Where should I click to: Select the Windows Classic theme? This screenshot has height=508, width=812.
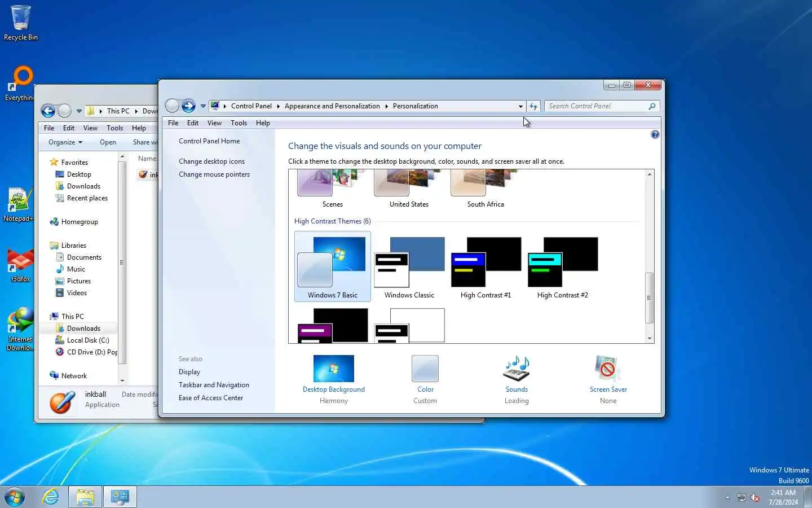[409, 266]
